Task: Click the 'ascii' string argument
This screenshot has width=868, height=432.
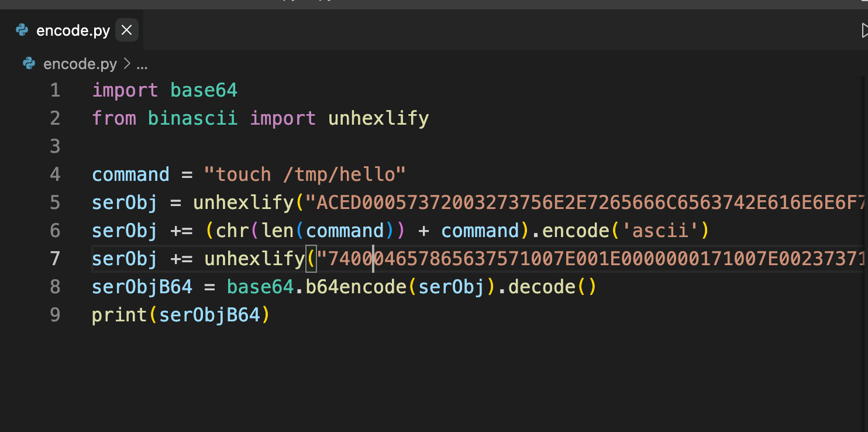Action: pyautogui.click(x=659, y=231)
